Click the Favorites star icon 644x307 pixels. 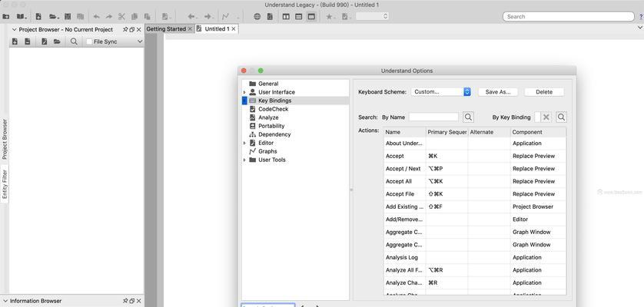329,17
